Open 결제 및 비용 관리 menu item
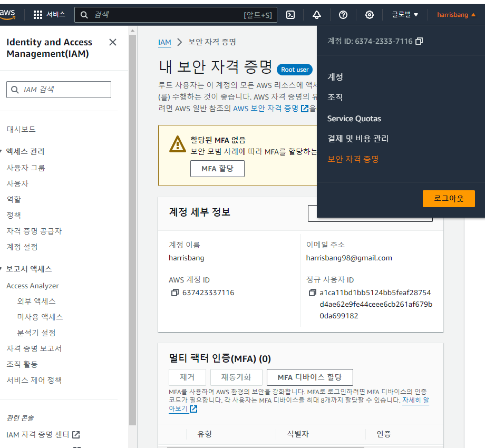The width and height of the screenshot is (485, 448). [x=358, y=139]
